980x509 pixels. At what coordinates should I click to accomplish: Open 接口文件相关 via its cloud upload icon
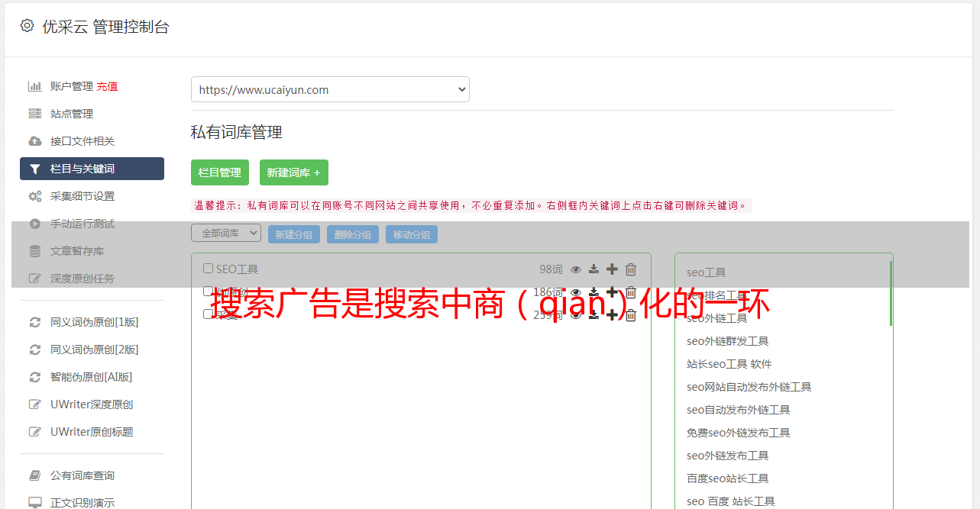pyautogui.click(x=35, y=141)
